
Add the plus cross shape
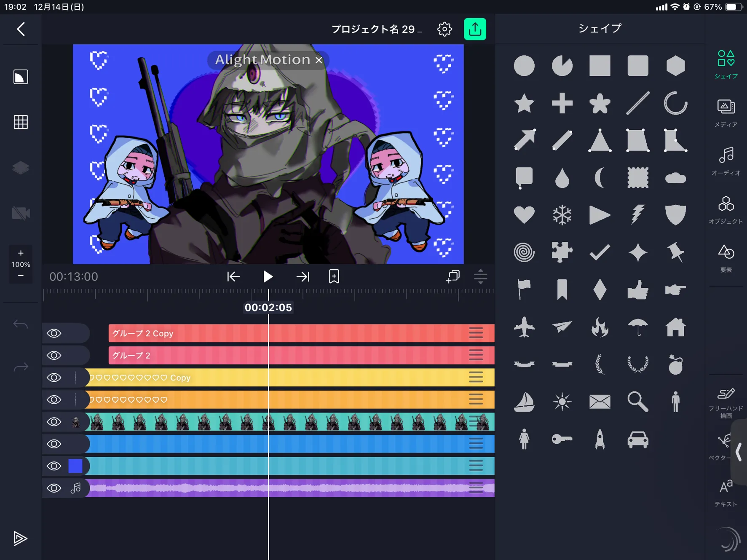coord(562,103)
